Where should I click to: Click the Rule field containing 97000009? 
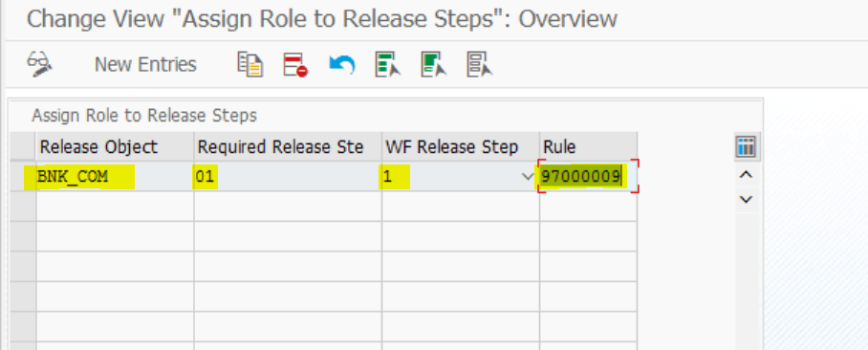tap(589, 177)
